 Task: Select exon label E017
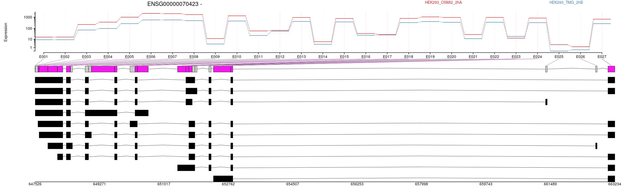387,57
